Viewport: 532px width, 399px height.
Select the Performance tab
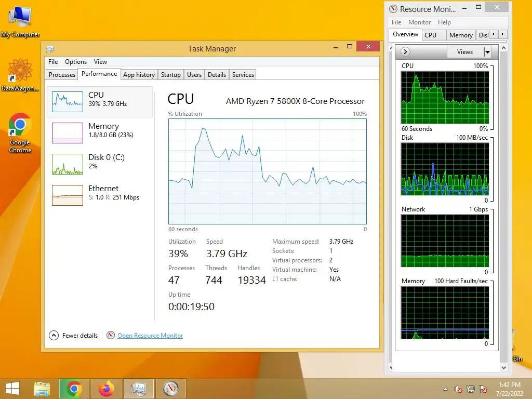[x=99, y=74]
